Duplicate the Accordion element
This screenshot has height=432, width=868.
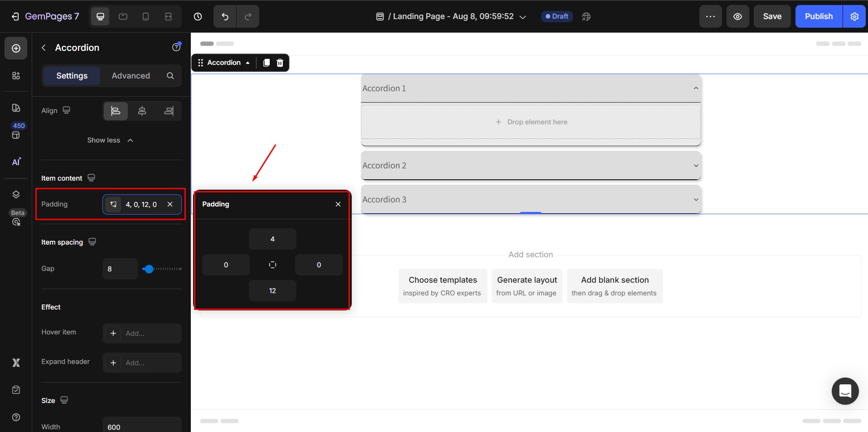tap(267, 63)
